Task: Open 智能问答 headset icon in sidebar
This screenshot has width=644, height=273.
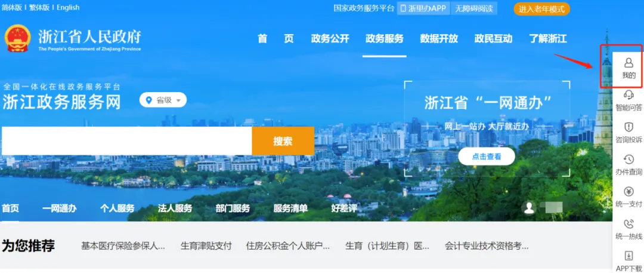Action: click(628, 95)
